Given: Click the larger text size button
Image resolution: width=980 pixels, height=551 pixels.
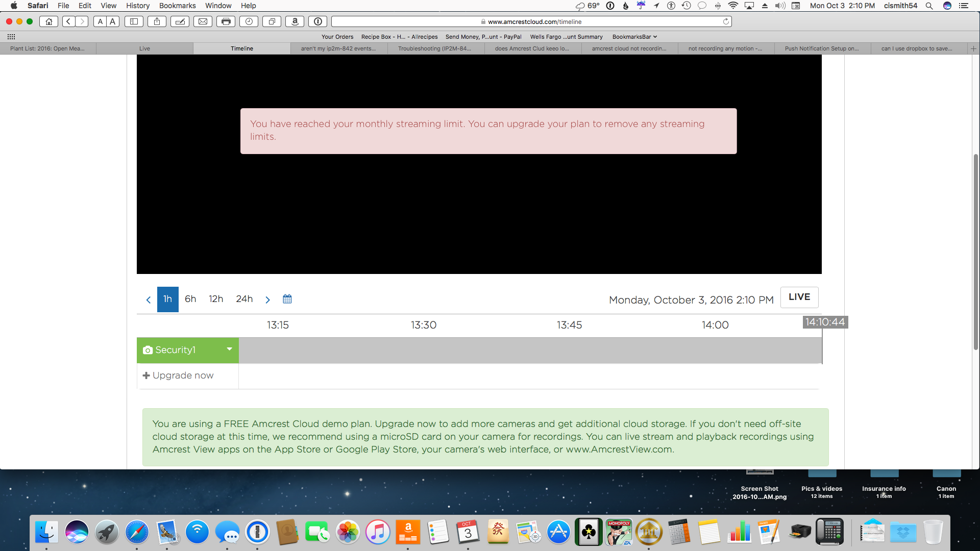Looking at the screenshot, I should point(113,21).
